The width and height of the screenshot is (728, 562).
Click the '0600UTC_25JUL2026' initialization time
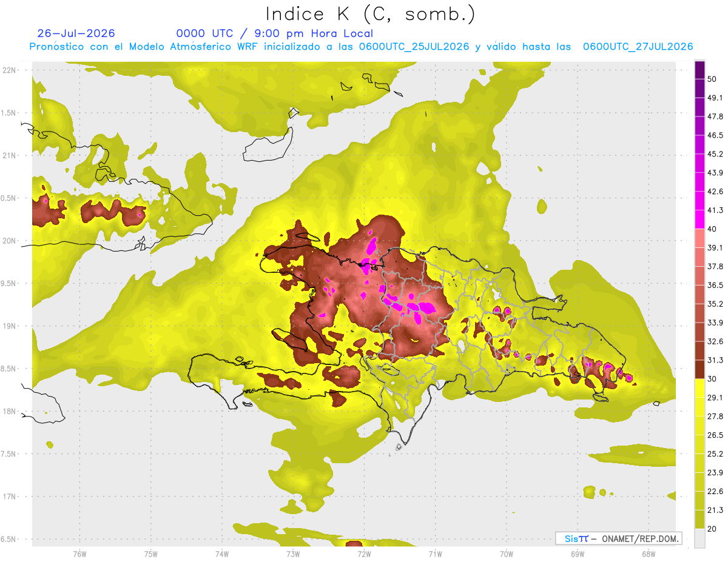(x=413, y=47)
